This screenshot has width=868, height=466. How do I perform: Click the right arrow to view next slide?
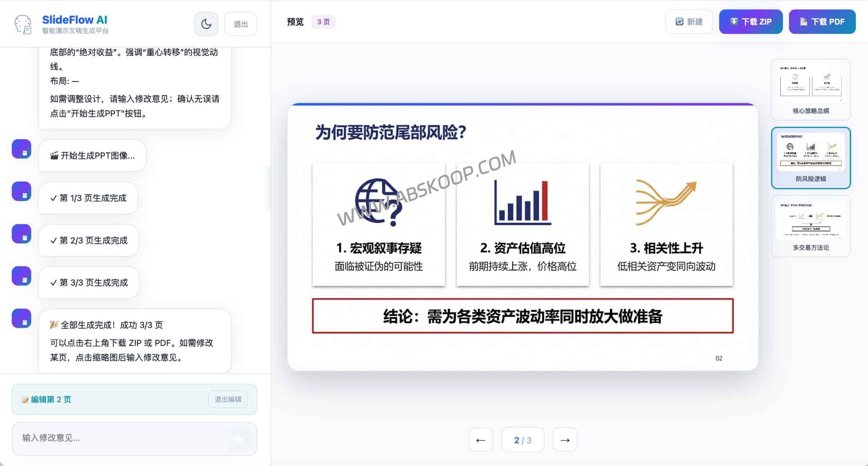(x=565, y=440)
